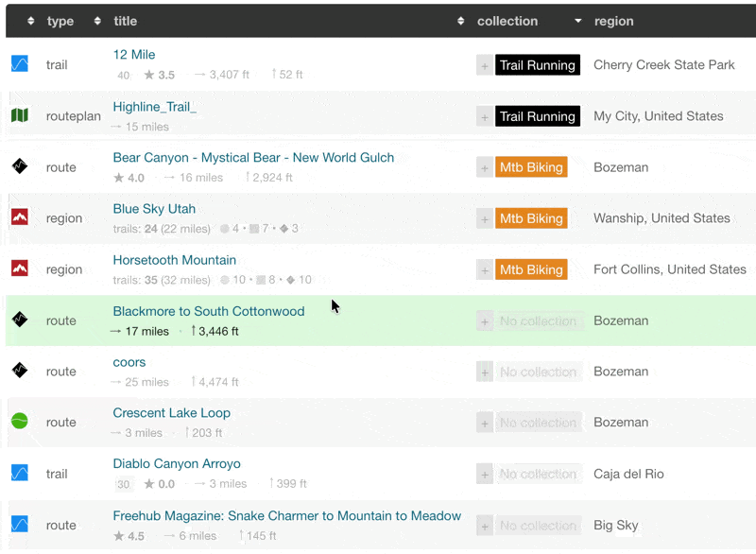Click the routeplan map icon for Highline_Trail_
This screenshot has height=554, width=756.
[x=20, y=115]
